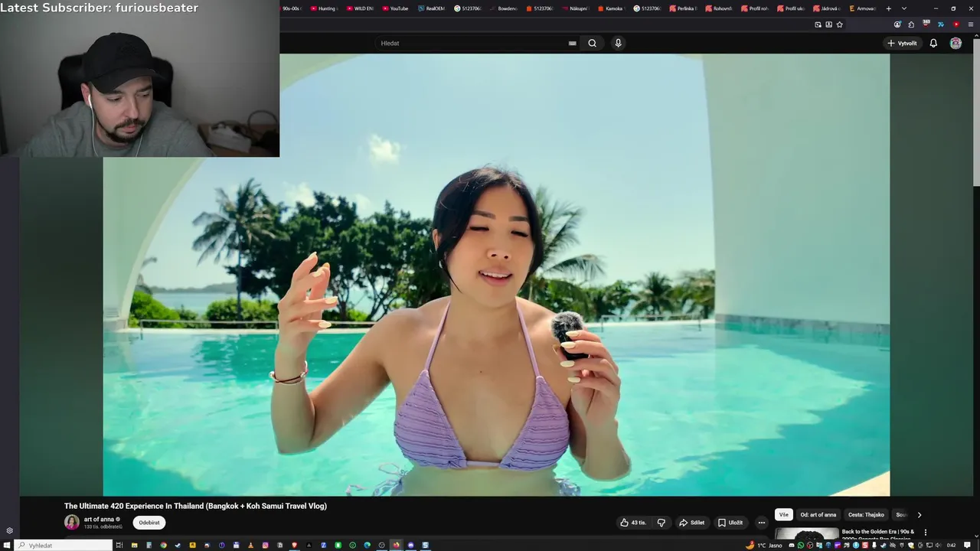Open the Windows Start menu
Viewport: 980px width, 551px height.
[x=6, y=545]
